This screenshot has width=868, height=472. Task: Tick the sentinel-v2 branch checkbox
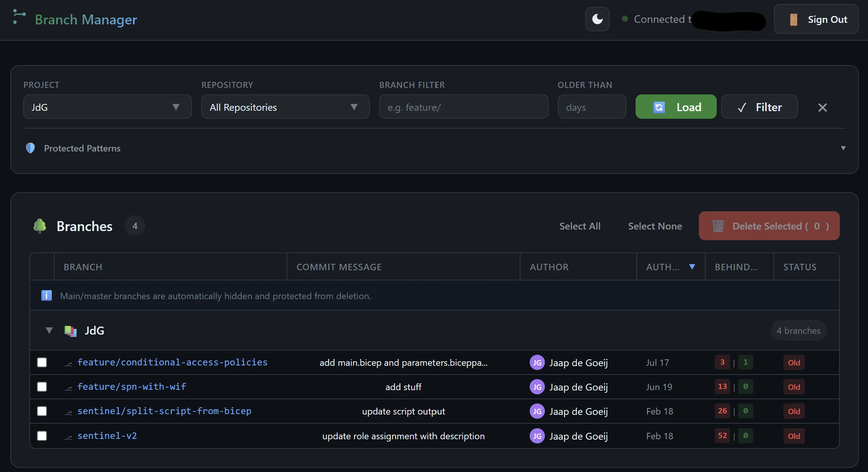[x=42, y=436]
